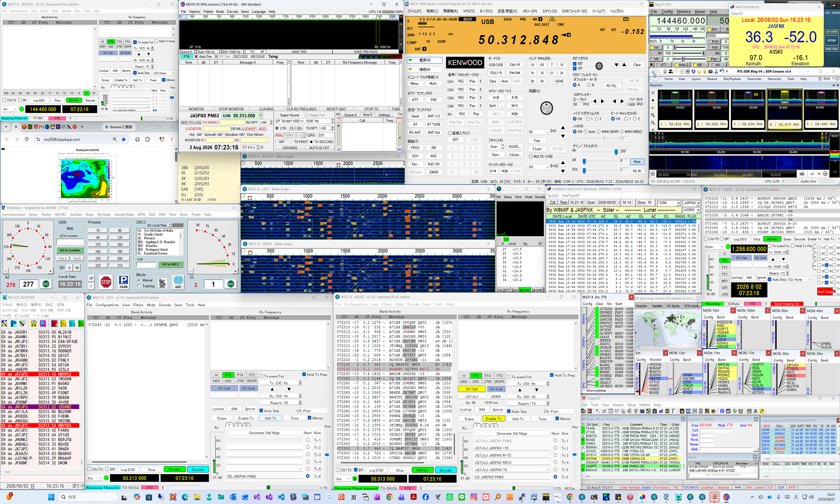The image size is (840, 504).
Task: Add a receiver with the plus icon
Action: click(x=653, y=100)
